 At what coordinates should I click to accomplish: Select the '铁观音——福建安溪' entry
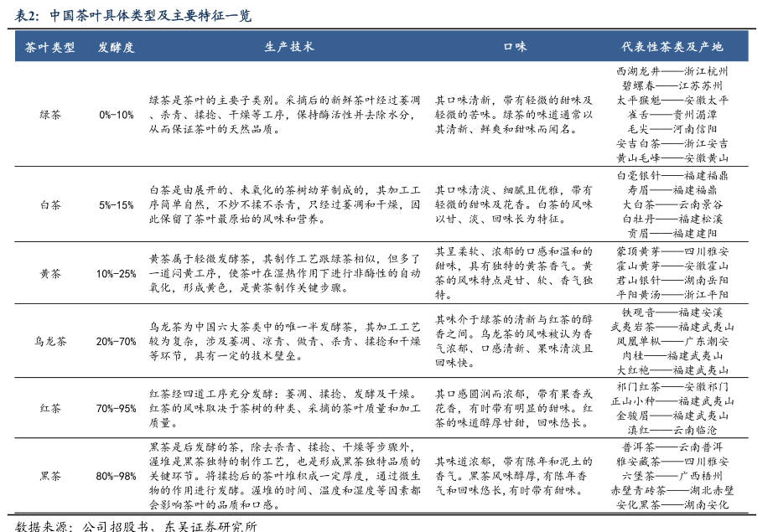[x=672, y=312]
